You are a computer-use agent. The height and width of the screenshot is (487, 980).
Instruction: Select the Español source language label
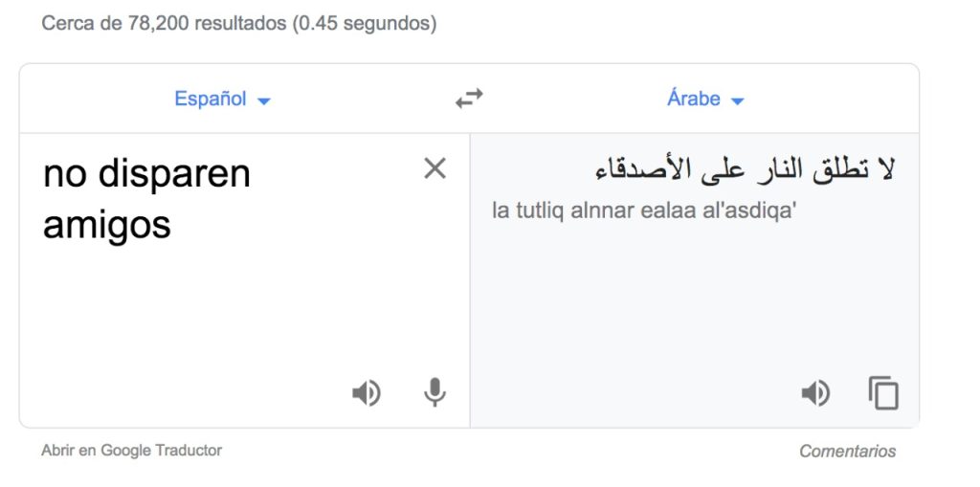pos(211,99)
